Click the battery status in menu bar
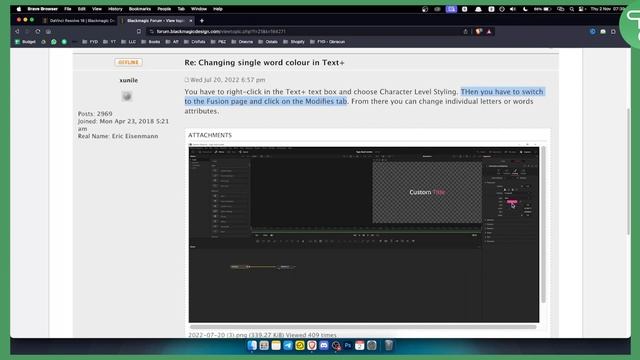640x360 pixels. click(x=542, y=9)
